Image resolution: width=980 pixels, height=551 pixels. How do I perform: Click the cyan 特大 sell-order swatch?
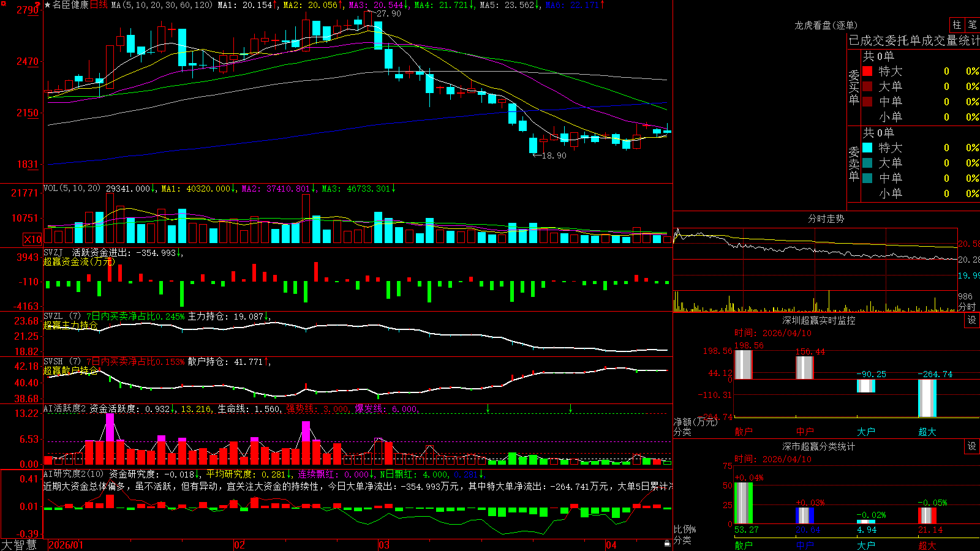click(x=867, y=148)
